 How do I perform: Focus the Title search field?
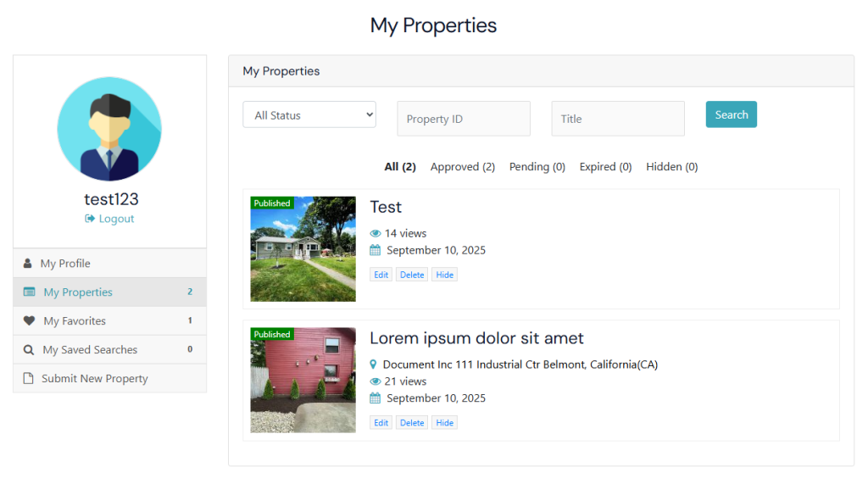point(617,119)
